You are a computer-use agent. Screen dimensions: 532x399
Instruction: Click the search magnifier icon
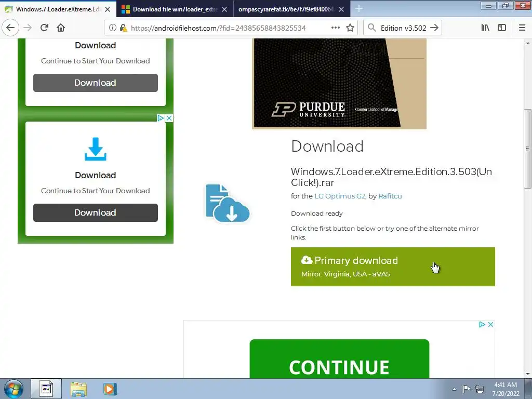[x=372, y=28]
